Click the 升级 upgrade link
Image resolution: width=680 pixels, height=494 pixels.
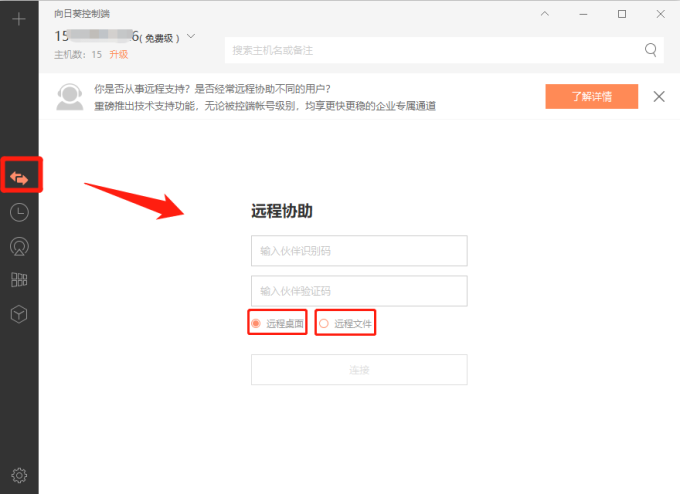click(119, 54)
